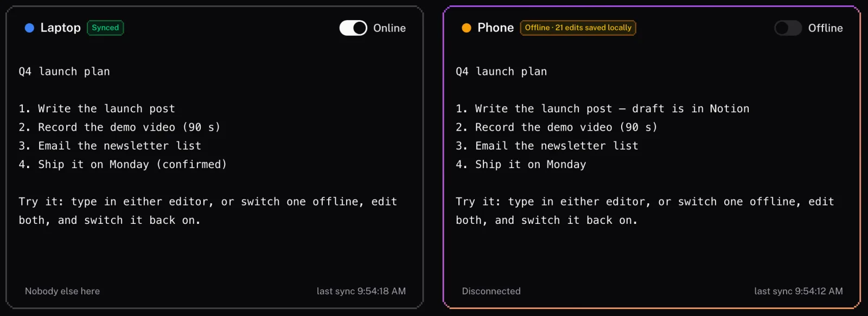Click the Try it paragraph in Phone editor
The height and width of the screenshot is (316, 868).
[x=645, y=211]
